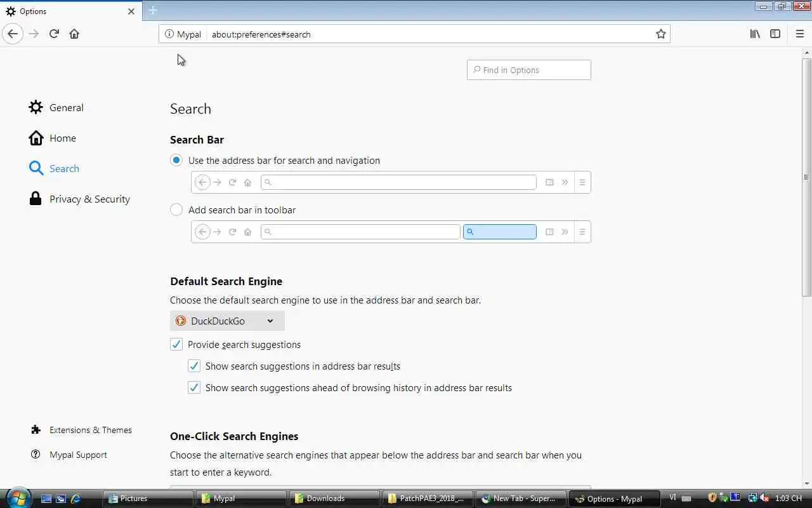The width and height of the screenshot is (812, 508).
Task: Click the vertical scrollbar thumb
Action: pos(806,177)
